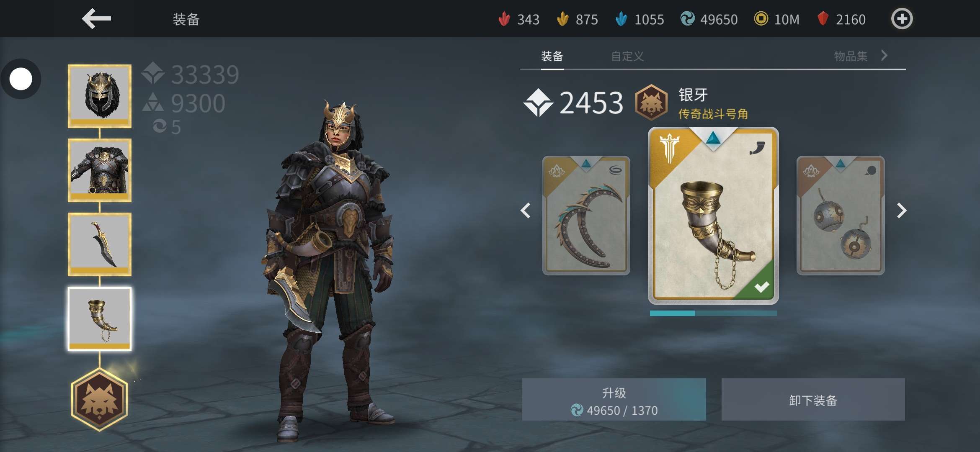Tap the 升级 upgrade button
This screenshot has height=452, width=980.
614,400
